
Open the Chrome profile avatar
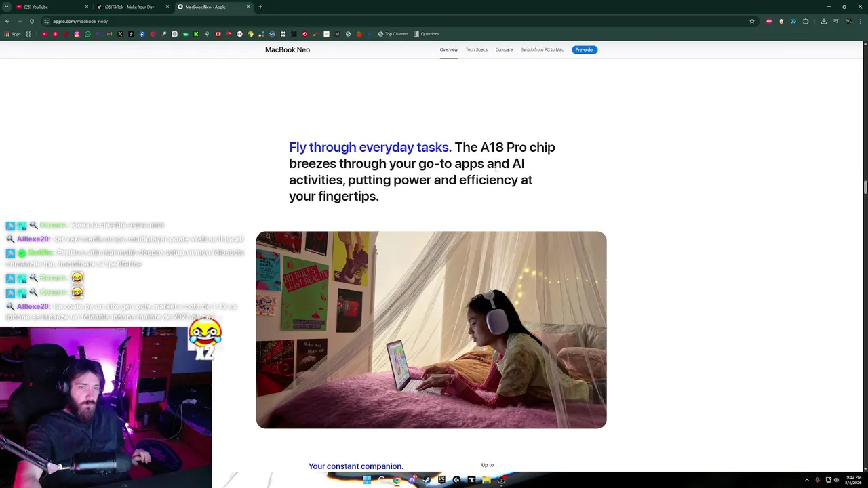click(848, 21)
